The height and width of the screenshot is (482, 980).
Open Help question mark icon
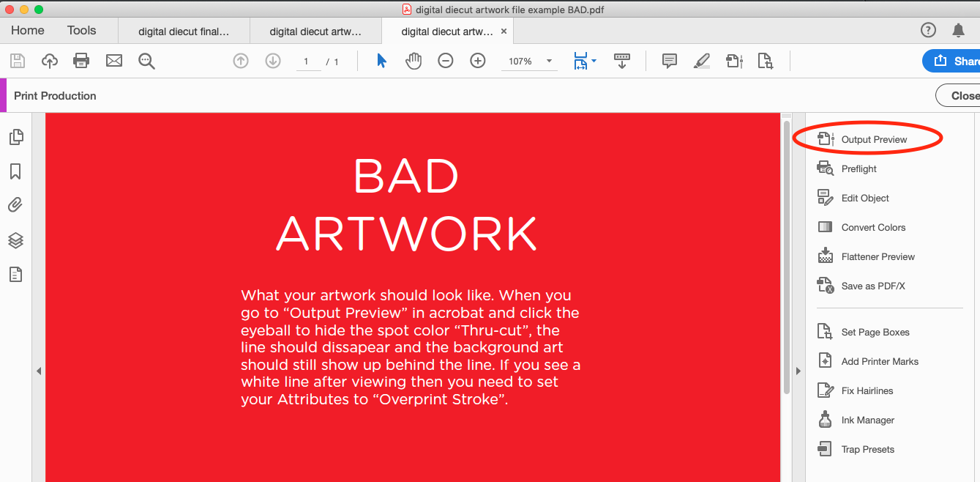(928, 30)
